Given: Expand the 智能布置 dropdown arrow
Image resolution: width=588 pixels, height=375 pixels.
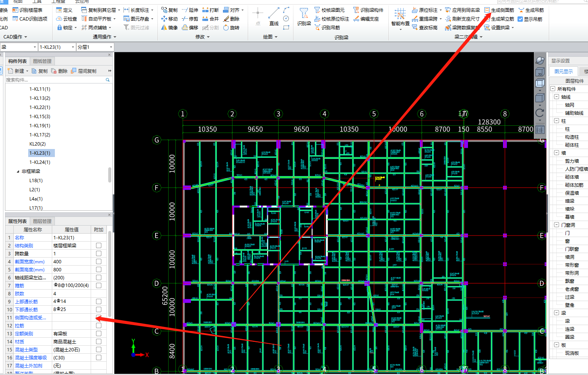Looking at the screenshot, I should (400, 29).
